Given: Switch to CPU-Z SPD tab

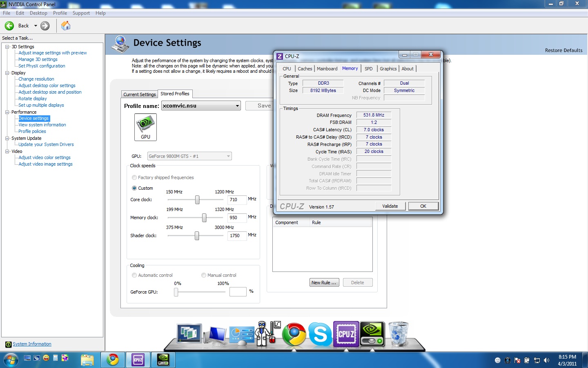Looking at the screenshot, I should point(369,69).
